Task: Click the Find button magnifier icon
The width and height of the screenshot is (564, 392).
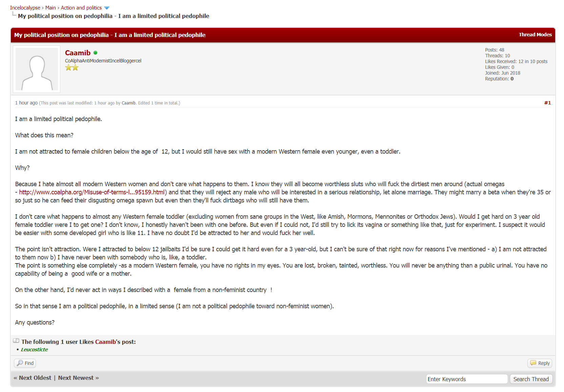Action: click(x=20, y=363)
